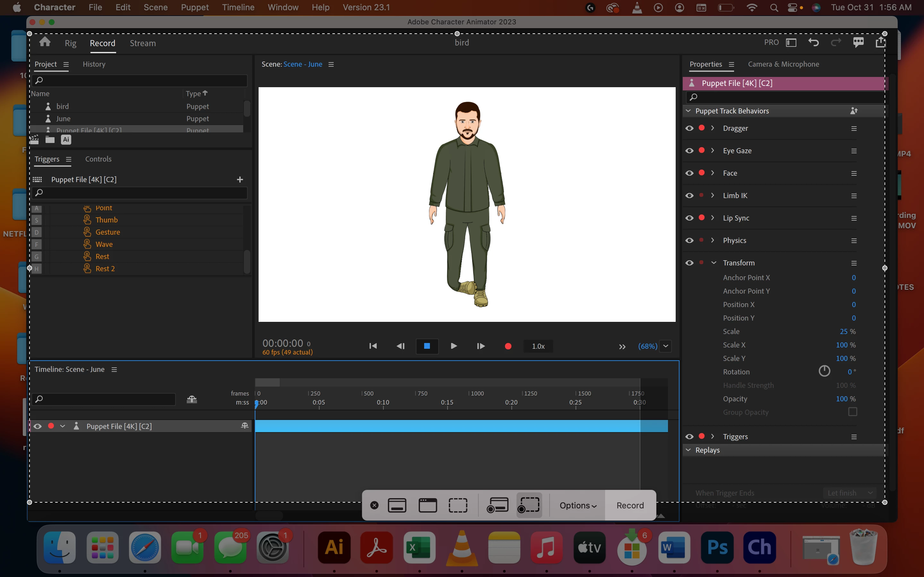Click the chat feedback bubble icon
The height and width of the screenshot is (577, 924).
[x=858, y=42]
